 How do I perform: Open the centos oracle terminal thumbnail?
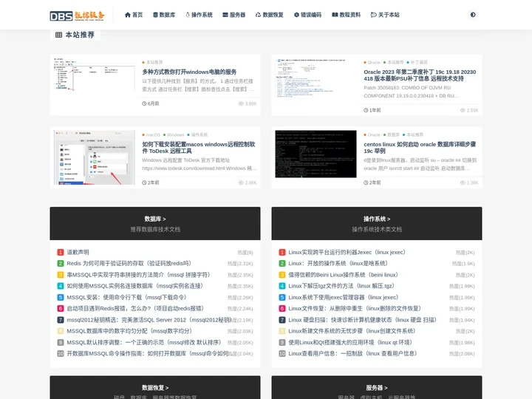pyautogui.click(x=316, y=154)
